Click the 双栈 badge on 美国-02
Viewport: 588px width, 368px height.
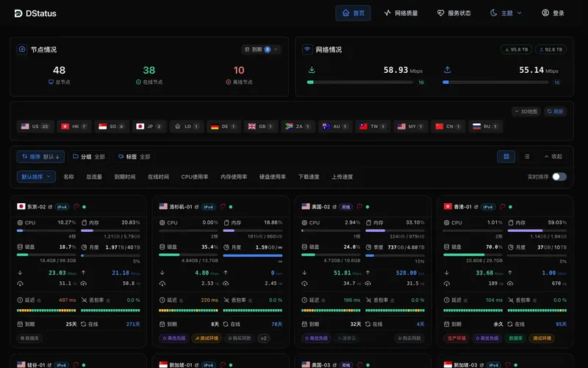(x=345, y=207)
